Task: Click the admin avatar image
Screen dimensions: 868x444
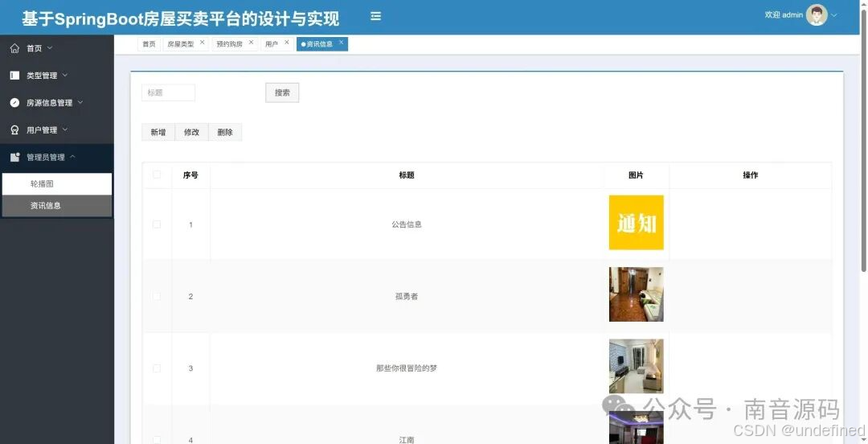Action: (x=817, y=15)
